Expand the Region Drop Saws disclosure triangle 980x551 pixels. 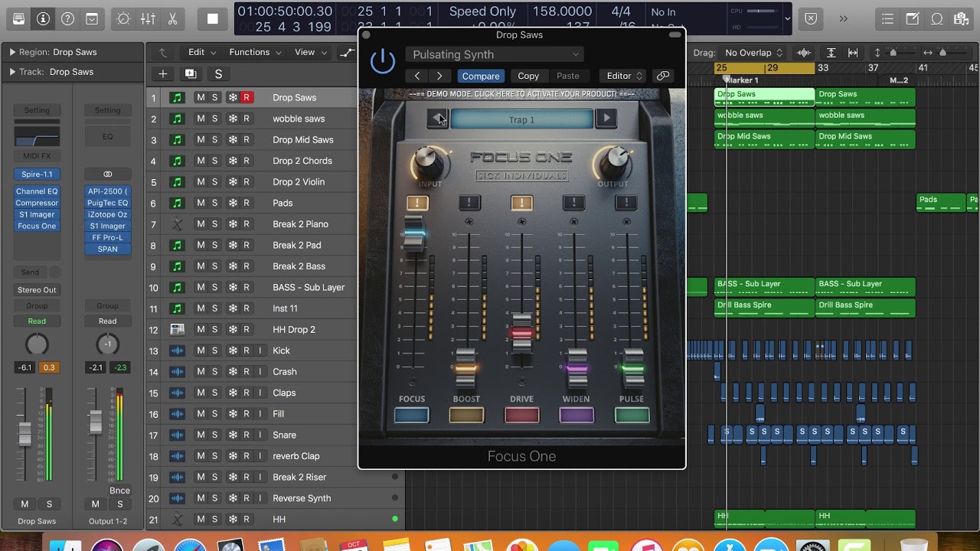pos(12,52)
